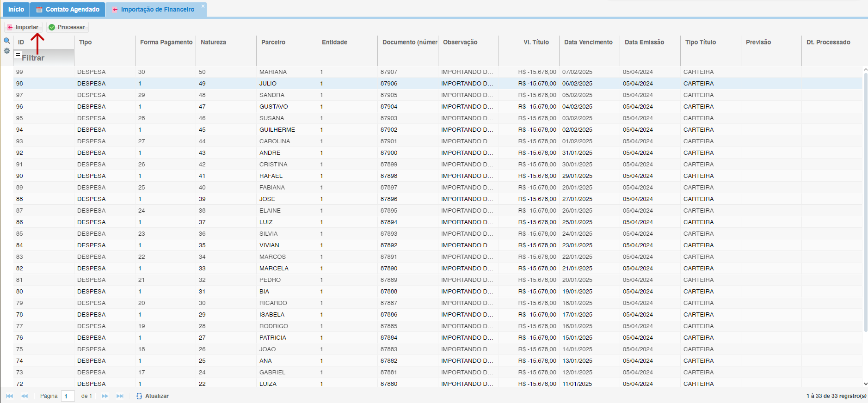The height and width of the screenshot is (403, 868).
Task: Switch to Contato Agendado tab
Action: pyautogui.click(x=68, y=9)
